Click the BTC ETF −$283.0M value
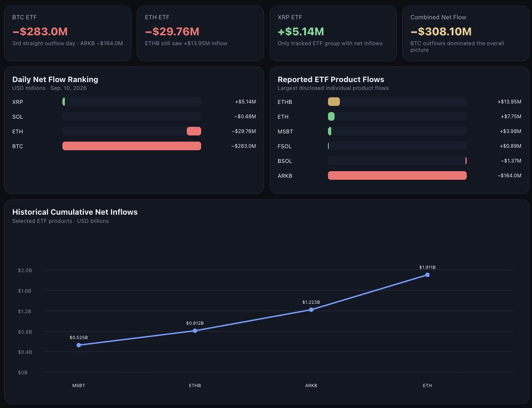Viewport: 532px width, 408px height. 40,31
